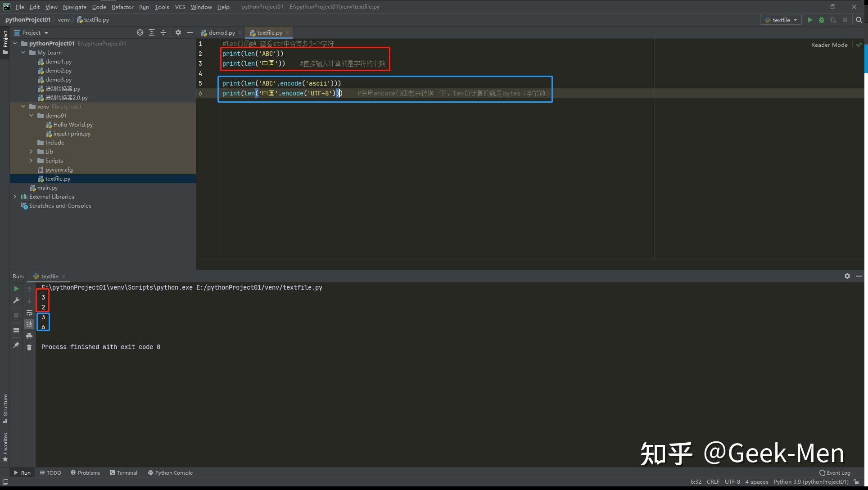Click the green inspections checkmark indicator
This screenshot has width=868, height=490.
[x=859, y=45]
